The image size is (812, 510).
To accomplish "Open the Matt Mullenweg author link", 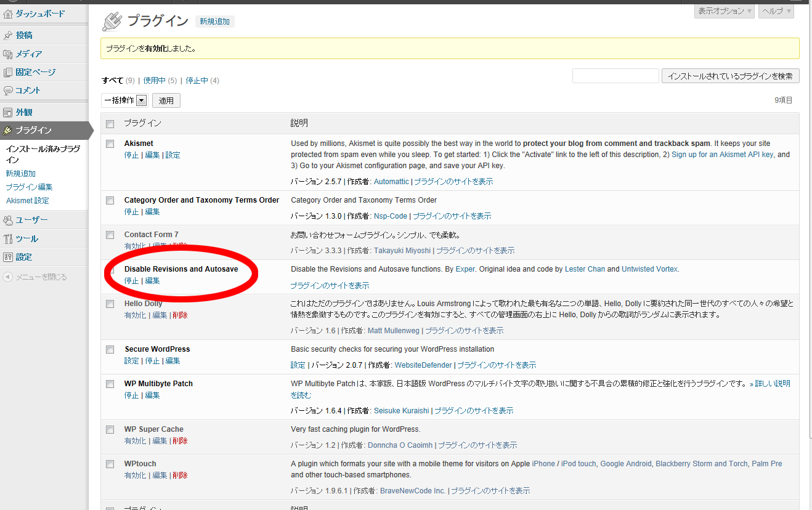I will click(x=395, y=331).
